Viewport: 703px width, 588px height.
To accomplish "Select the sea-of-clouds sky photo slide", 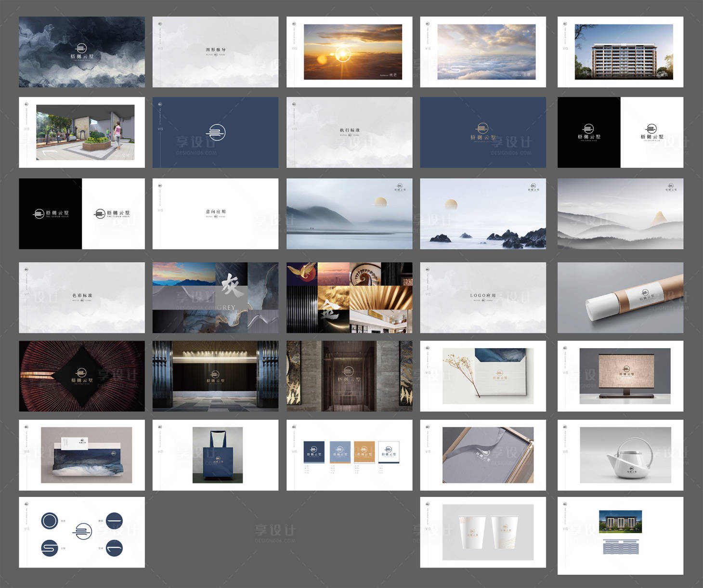I will click(483, 52).
